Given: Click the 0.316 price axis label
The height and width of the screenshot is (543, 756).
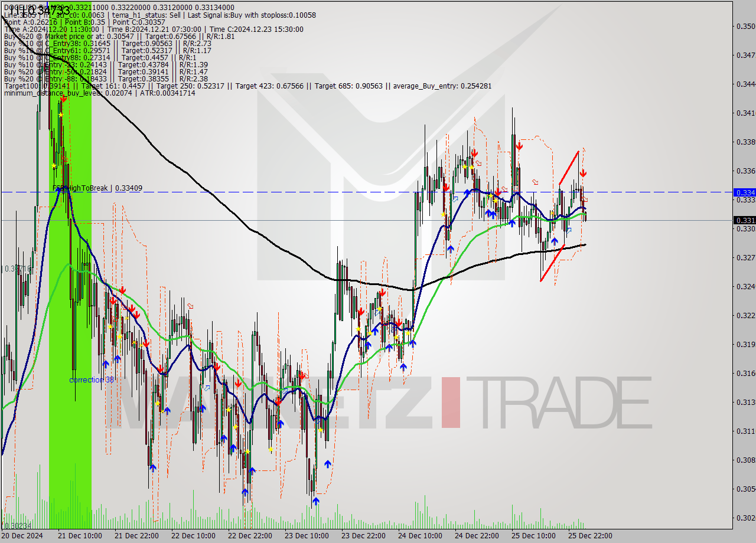Looking at the screenshot, I should pyautogui.click(x=745, y=373).
